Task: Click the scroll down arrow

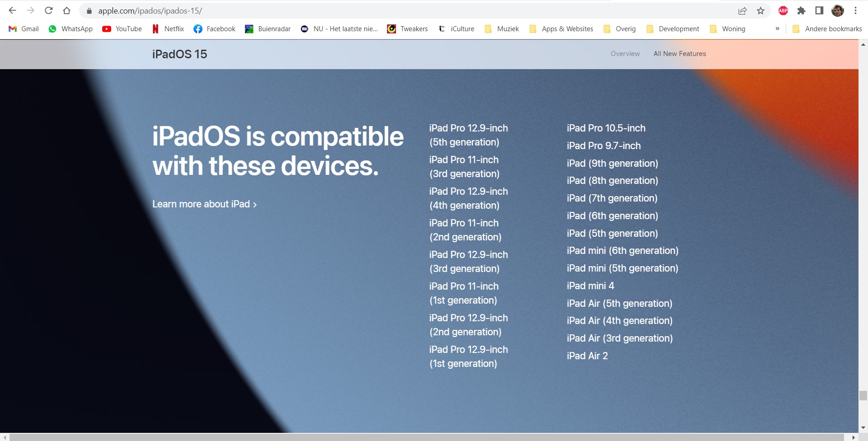Action: coord(863,428)
